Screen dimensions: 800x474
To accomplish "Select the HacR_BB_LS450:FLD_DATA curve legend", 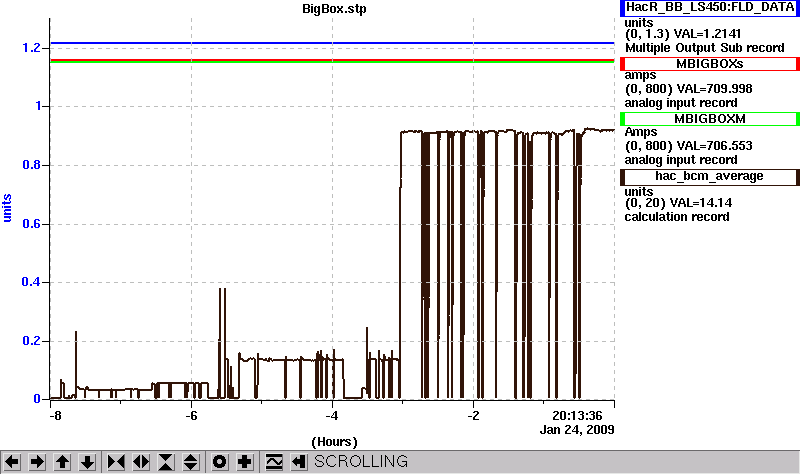I will coord(710,8).
